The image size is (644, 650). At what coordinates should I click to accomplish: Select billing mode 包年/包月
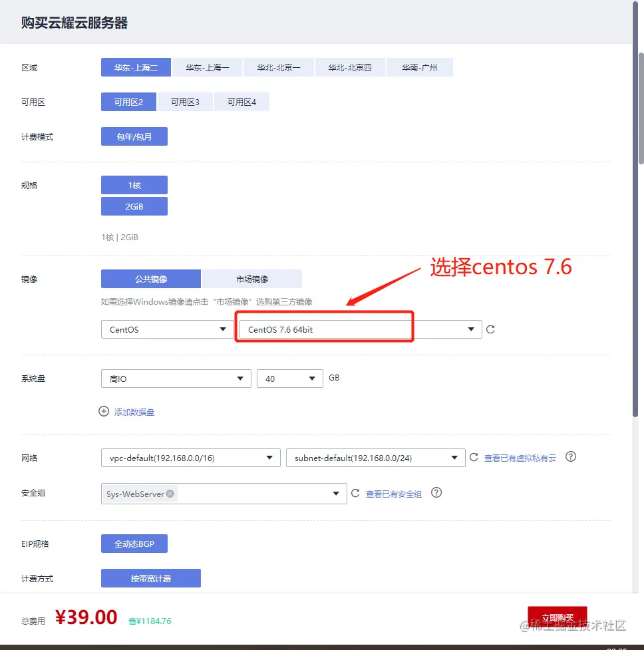click(x=134, y=136)
